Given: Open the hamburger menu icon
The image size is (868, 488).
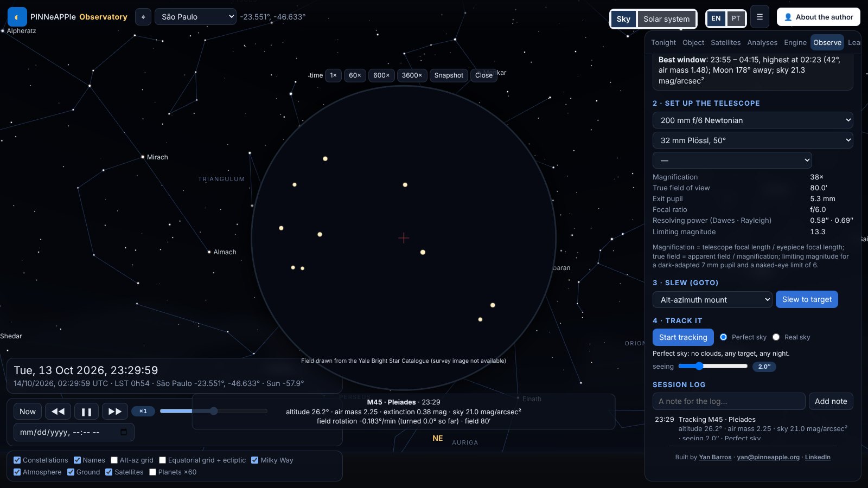Looking at the screenshot, I should click(759, 17).
